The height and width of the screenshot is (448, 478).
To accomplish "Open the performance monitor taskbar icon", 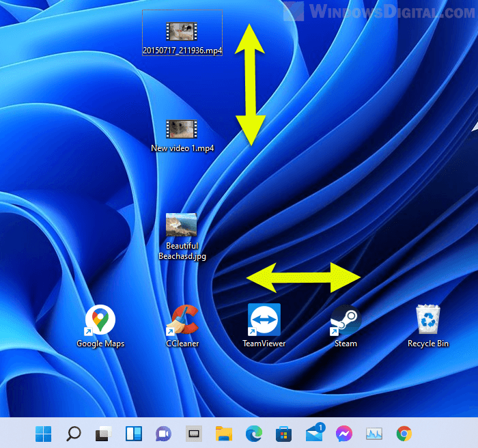I will pos(374,434).
